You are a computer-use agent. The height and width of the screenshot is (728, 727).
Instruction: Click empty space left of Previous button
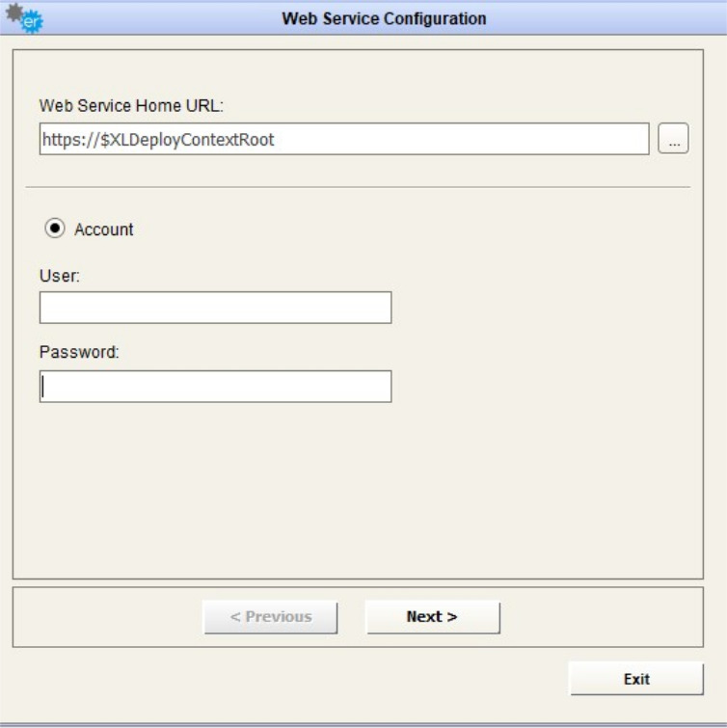106,617
